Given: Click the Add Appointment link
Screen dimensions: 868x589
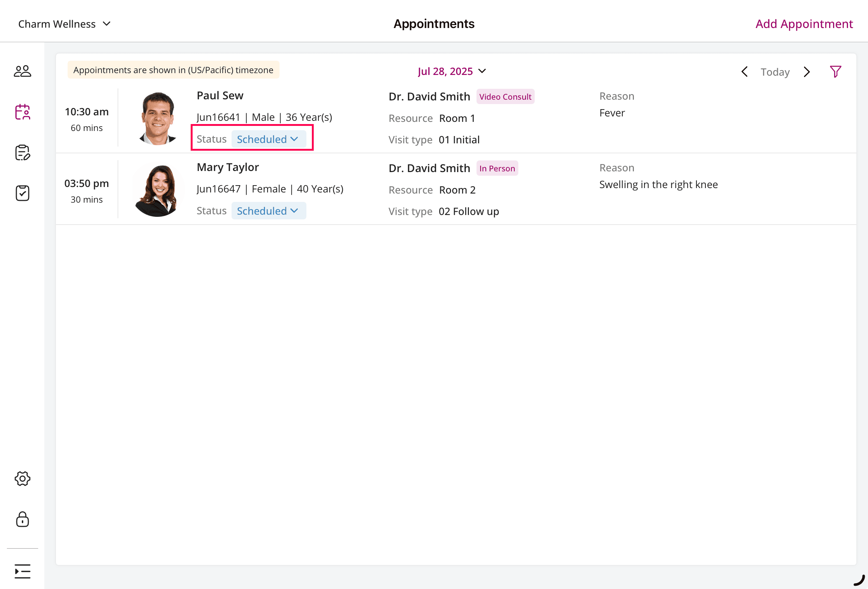Looking at the screenshot, I should tap(804, 24).
